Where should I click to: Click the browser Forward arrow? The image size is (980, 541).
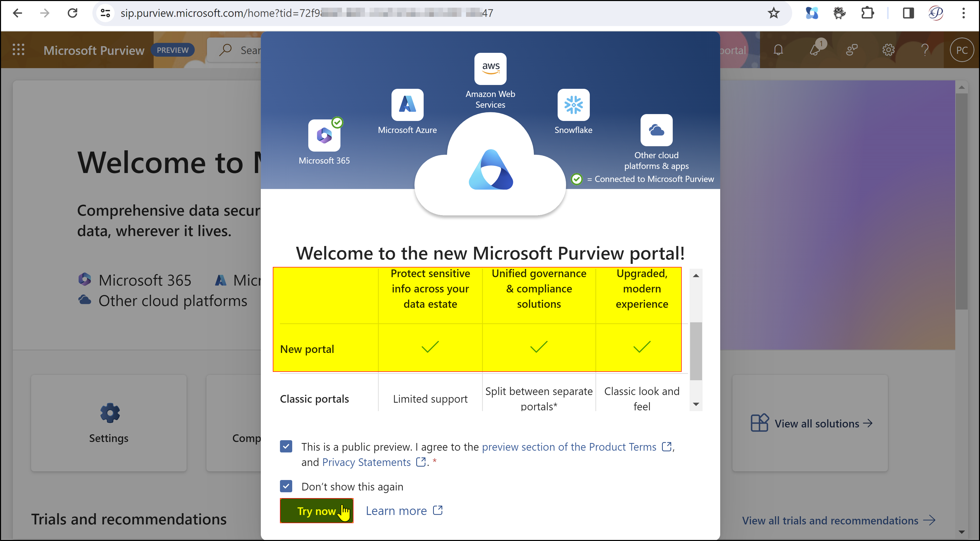pyautogui.click(x=45, y=13)
